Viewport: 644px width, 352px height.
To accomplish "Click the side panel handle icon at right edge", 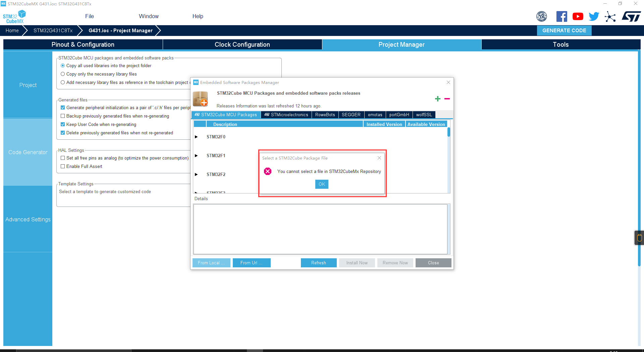I will coord(639,238).
